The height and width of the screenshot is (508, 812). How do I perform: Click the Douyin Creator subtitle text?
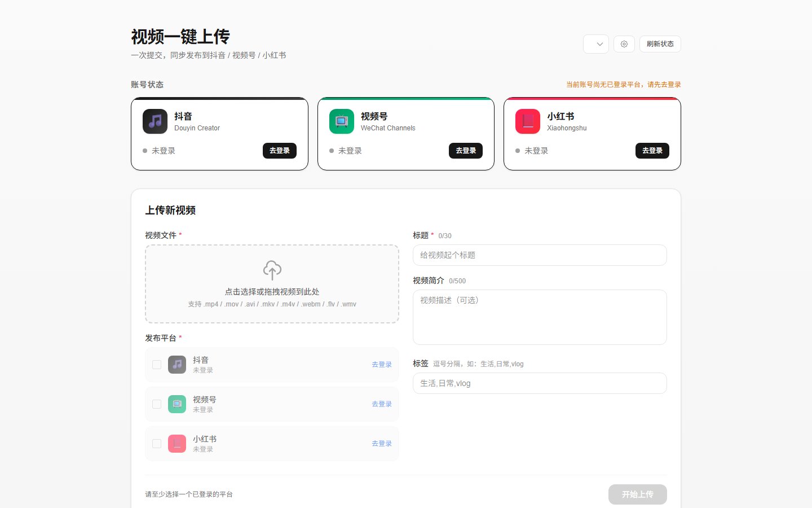197,128
